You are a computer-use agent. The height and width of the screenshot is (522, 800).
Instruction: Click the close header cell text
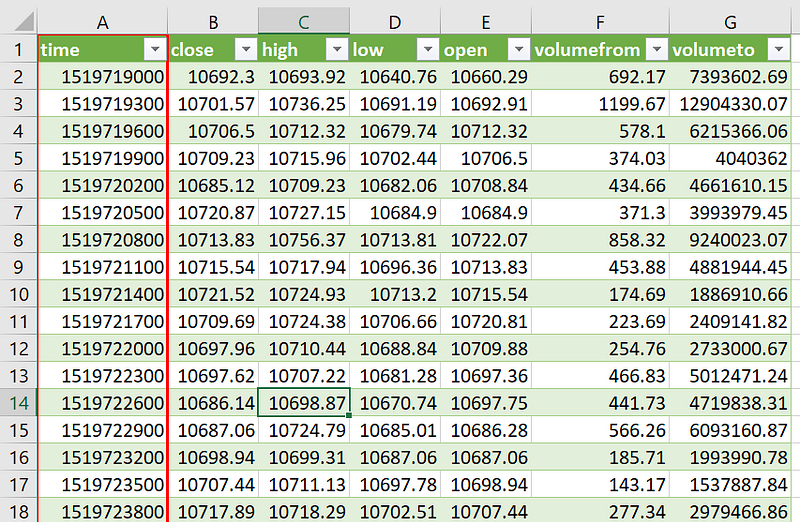pyautogui.click(x=192, y=49)
